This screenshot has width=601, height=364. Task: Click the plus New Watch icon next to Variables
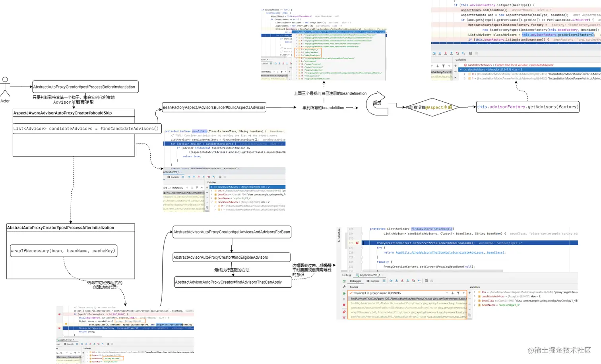click(469, 293)
